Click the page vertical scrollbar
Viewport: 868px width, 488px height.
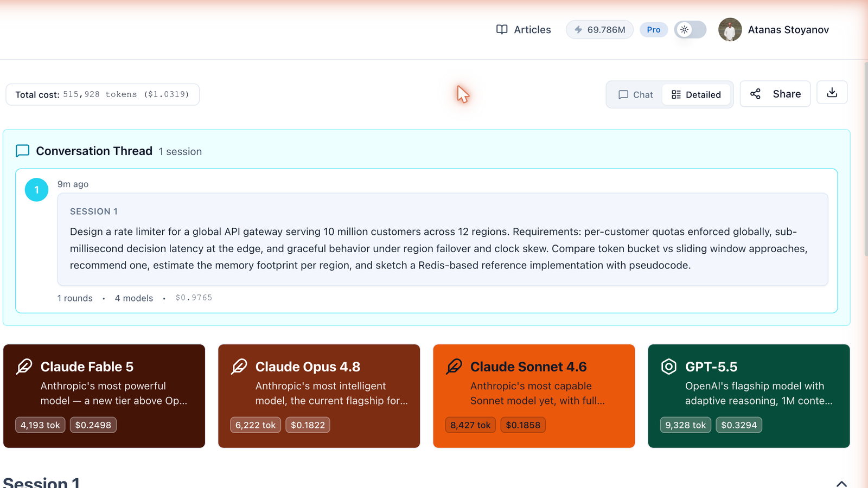click(x=866, y=159)
